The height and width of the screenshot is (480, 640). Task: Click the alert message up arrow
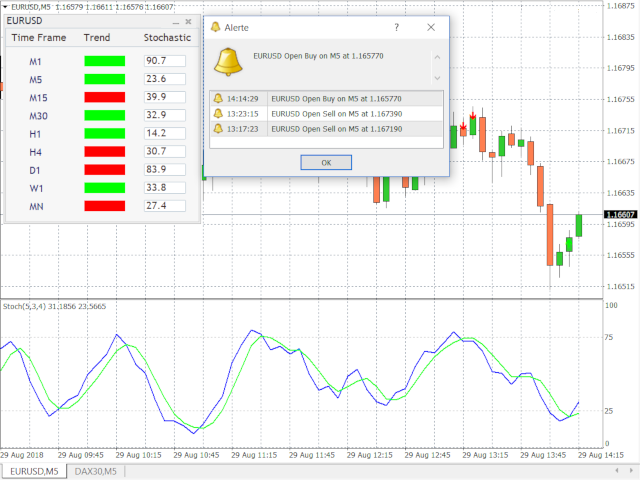437,57
